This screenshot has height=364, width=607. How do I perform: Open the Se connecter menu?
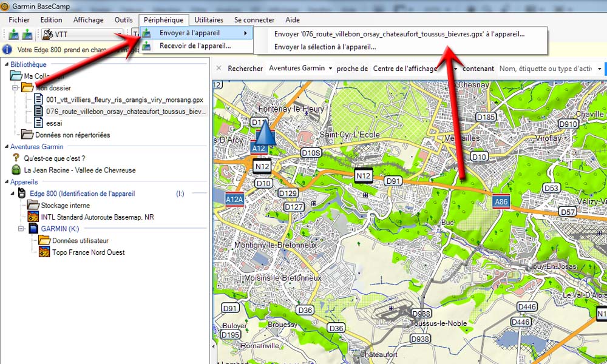254,20
